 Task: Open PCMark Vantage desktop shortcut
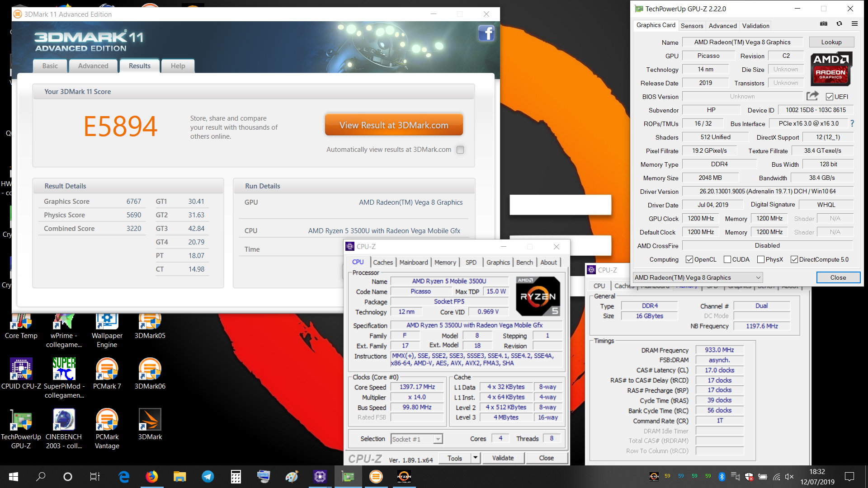tap(107, 428)
